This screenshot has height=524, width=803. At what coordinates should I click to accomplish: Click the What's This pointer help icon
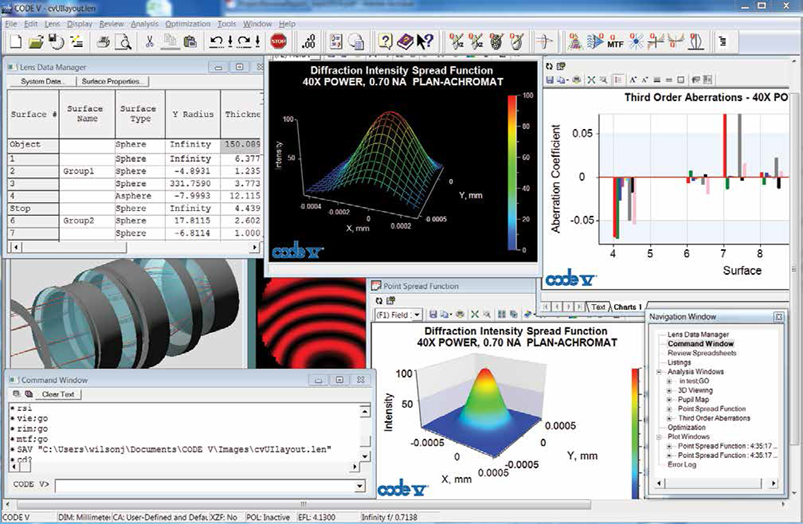point(425,41)
